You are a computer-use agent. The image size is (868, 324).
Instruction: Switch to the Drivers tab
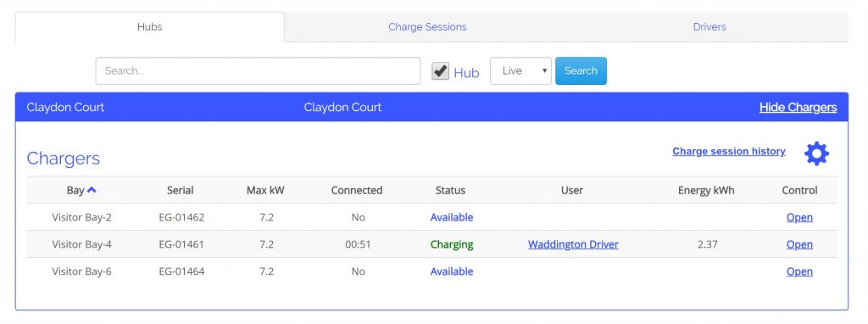709,26
